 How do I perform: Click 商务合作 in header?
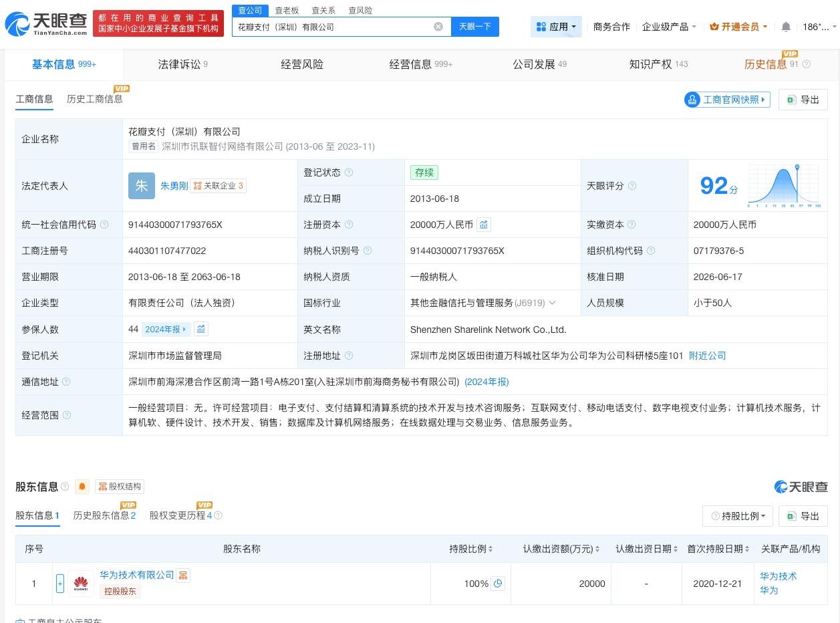click(611, 27)
